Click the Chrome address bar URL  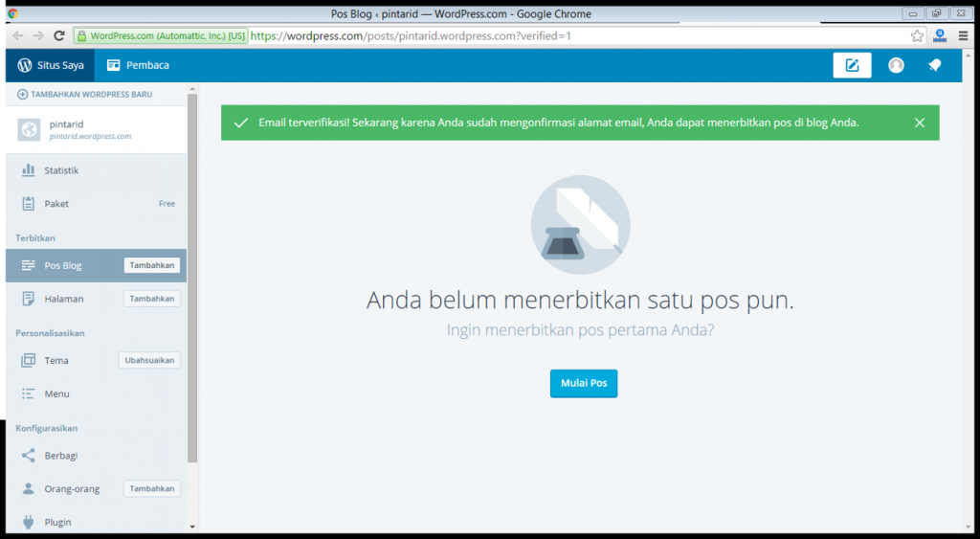pos(411,35)
